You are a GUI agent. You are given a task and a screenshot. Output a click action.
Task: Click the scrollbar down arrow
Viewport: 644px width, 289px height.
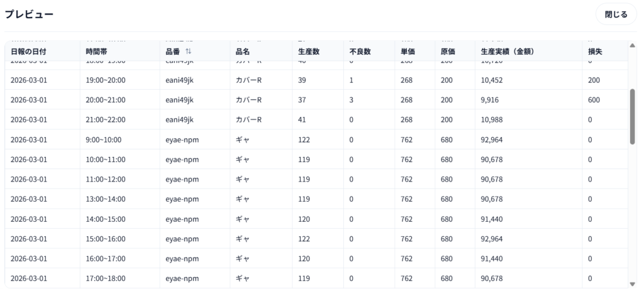tap(632, 284)
